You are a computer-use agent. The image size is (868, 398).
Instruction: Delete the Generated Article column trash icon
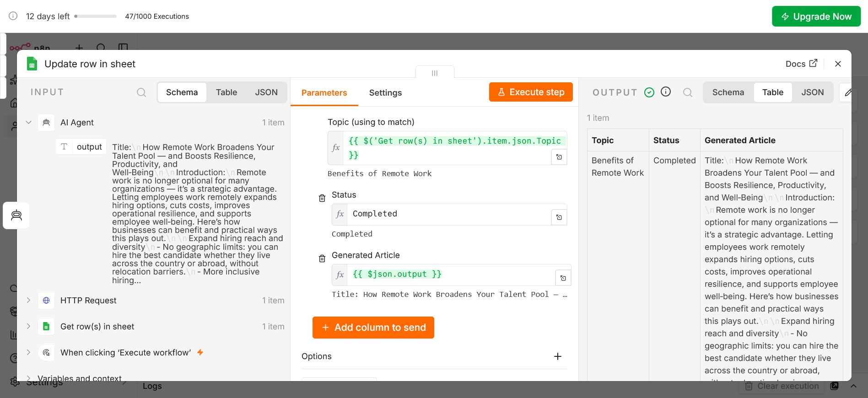pyautogui.click(x=322, y=258)
